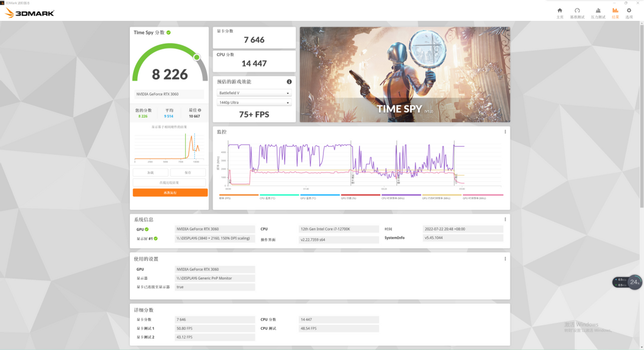644x350 pixels.
Task: Click the GPU value in Settings Used (使用的设置)
Action: 215,269
